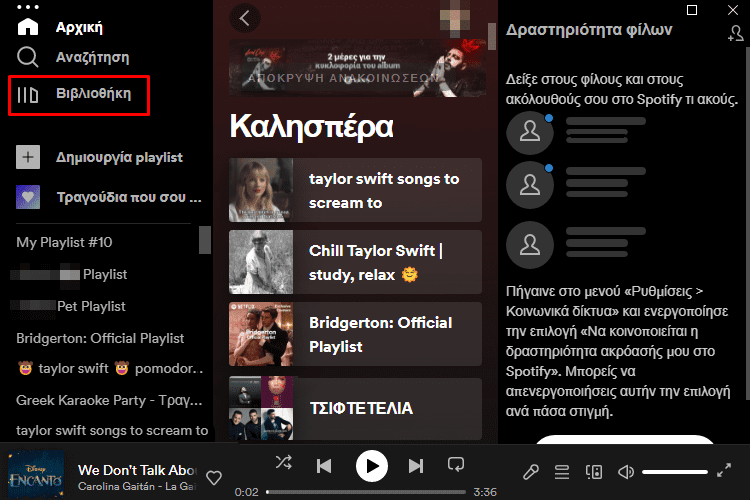Open the Τραγούδια που σου ... entry
Image resolution: width=750 pixels, height=500 pixels.
pos(129,197)
